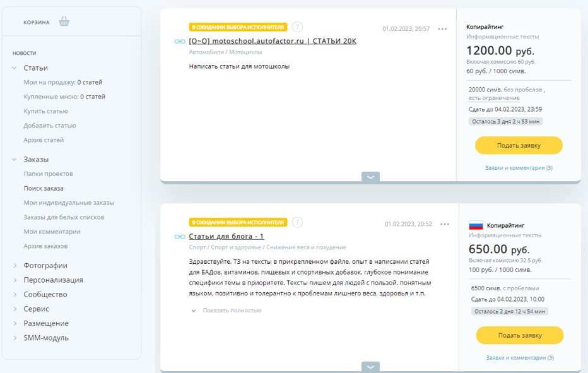Submit application for the 1200.00 руб. order

(519, 145)
